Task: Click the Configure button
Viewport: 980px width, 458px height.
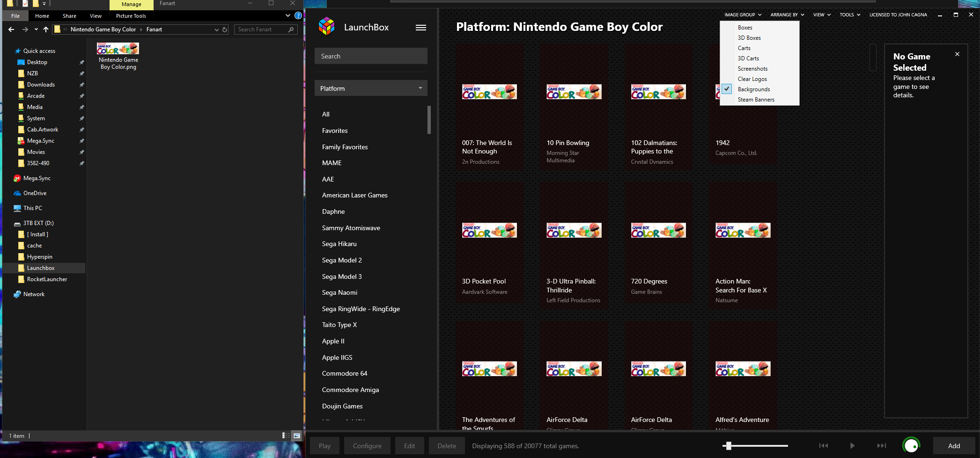Action: pyautogui.click(x=367, y=446)
